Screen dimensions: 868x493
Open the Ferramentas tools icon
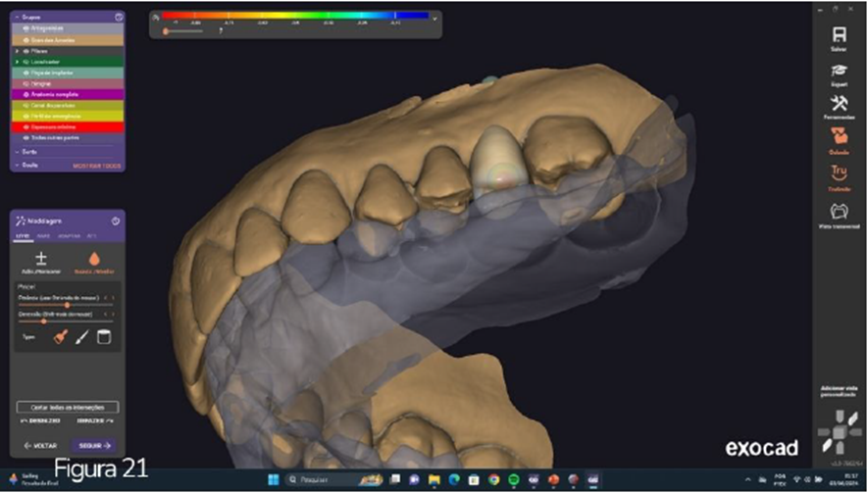tap(839, 107)
